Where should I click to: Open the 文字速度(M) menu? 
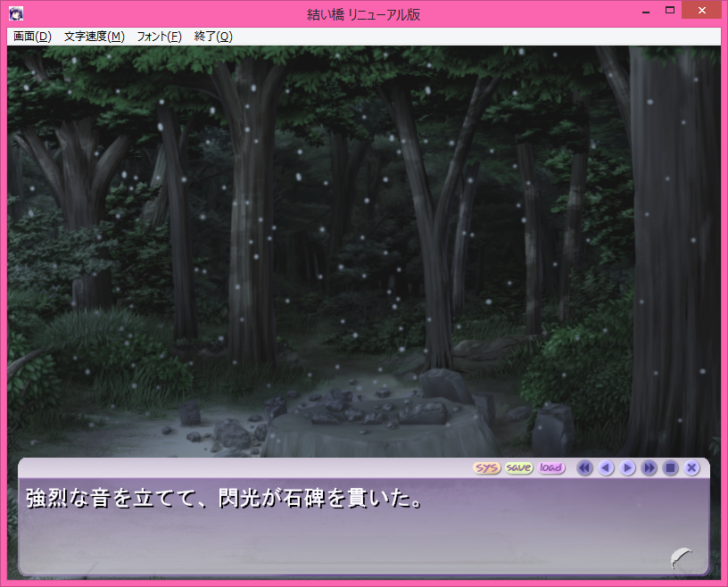(95, 37)
